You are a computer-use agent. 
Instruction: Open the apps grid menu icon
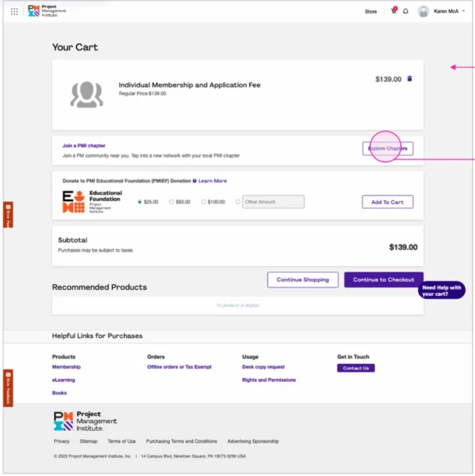pos(15,11)
